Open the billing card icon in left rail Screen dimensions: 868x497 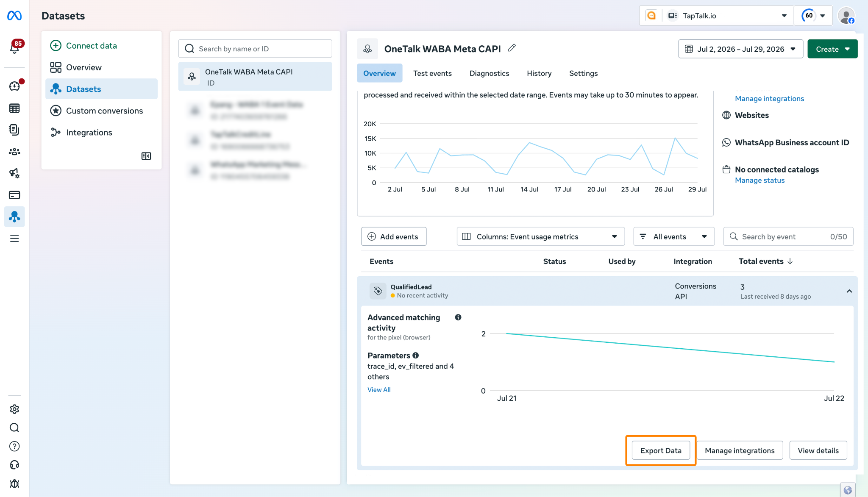click(x=14, y=195)
